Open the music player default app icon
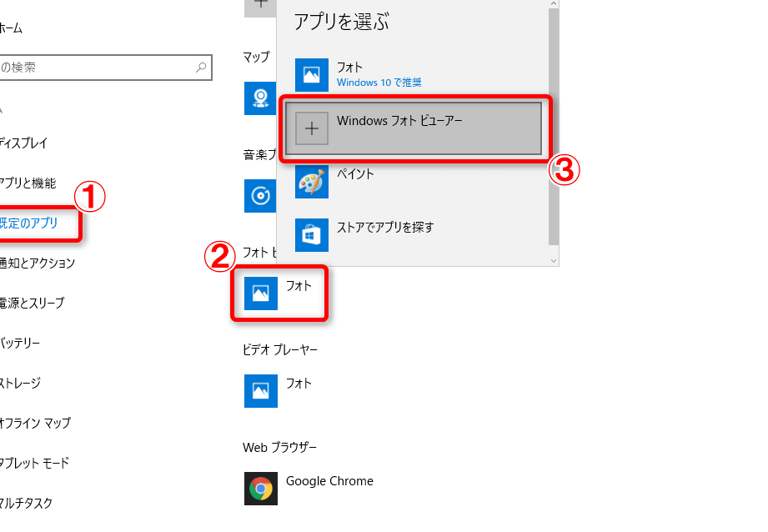 [x=260, y=195]
